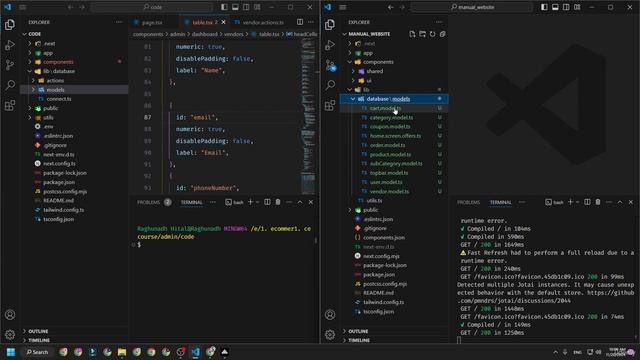
Task: Open Manage gear in left window
Action: tap(10, 335)
